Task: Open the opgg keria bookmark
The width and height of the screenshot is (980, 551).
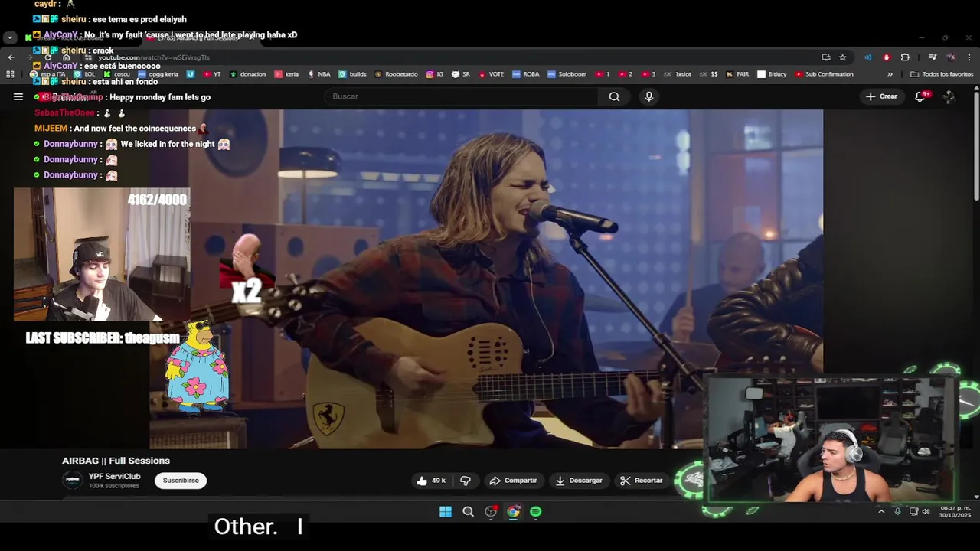Action: point(158,74)
